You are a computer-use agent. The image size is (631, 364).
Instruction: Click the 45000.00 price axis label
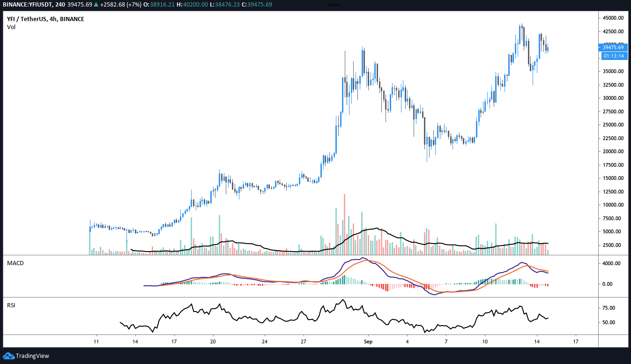[613, 18]
